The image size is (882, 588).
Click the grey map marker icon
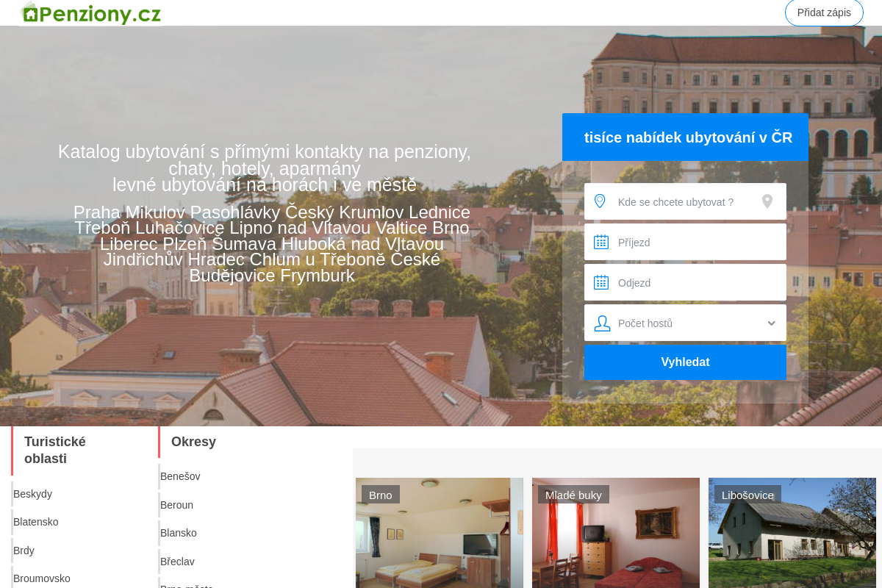click(x=767, y=201)
